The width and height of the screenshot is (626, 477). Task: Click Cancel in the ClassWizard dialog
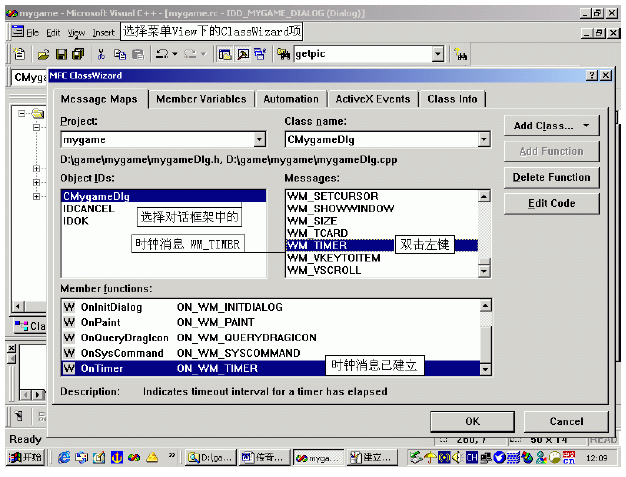pos(566,422)
